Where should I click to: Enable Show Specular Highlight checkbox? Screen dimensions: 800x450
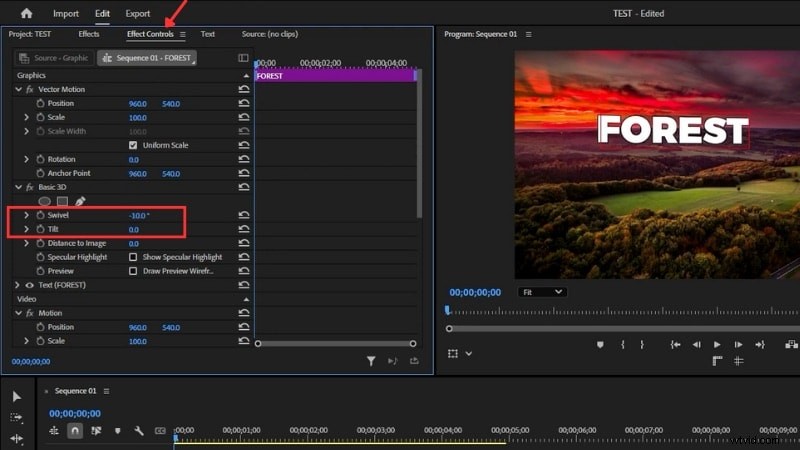133,257
